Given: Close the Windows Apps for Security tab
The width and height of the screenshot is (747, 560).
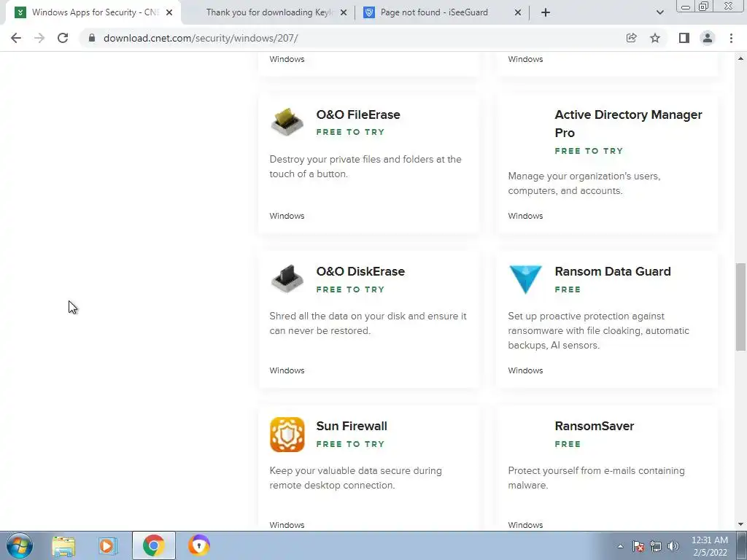Looking at the screenshot, I should coord(169,12).
